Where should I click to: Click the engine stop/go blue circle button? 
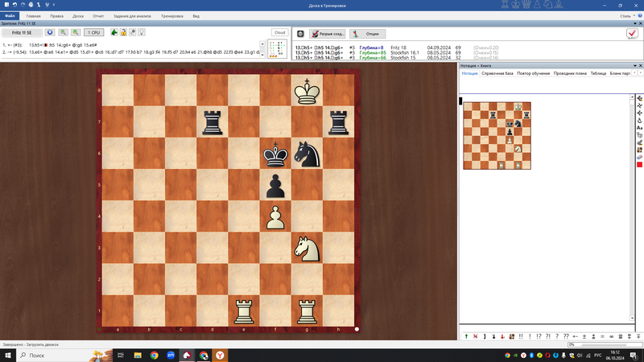[50, 33]
